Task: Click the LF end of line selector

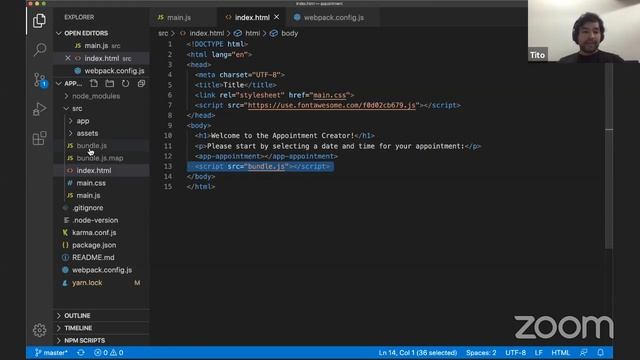Action: (538, 353)
